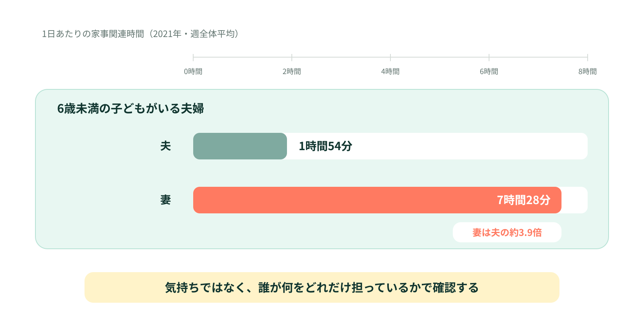The image size is (644, 314).
Task: Click the 7時間28分 value label
Action: pos(524,200)
